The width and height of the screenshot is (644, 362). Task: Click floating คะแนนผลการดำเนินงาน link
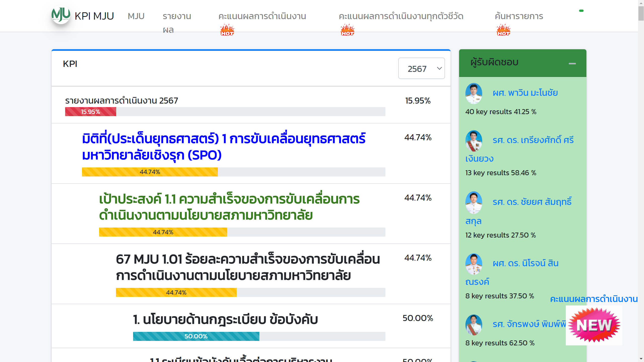coord(594,299)
